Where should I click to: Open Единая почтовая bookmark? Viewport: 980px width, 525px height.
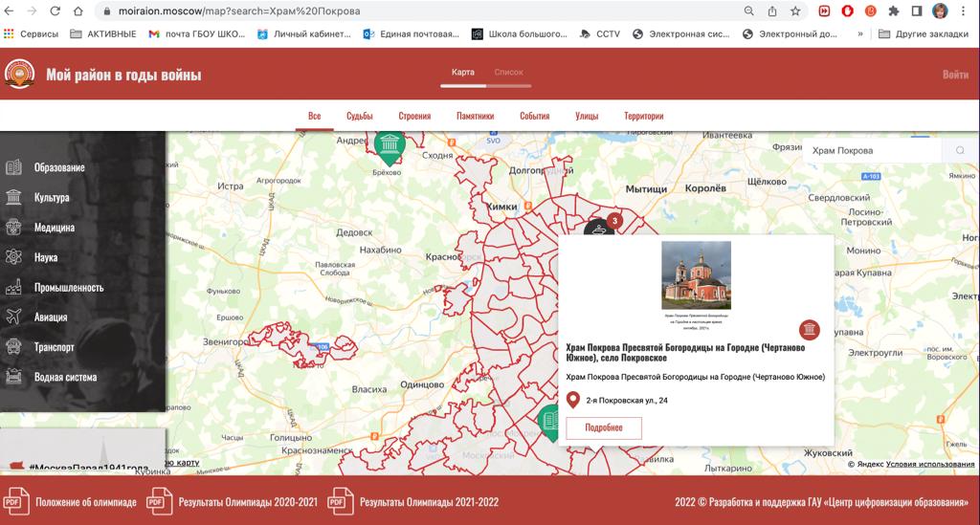(412, 33)
